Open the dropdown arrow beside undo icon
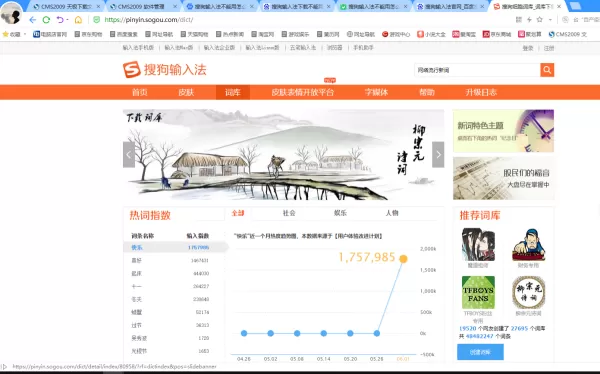 (67, 20)
